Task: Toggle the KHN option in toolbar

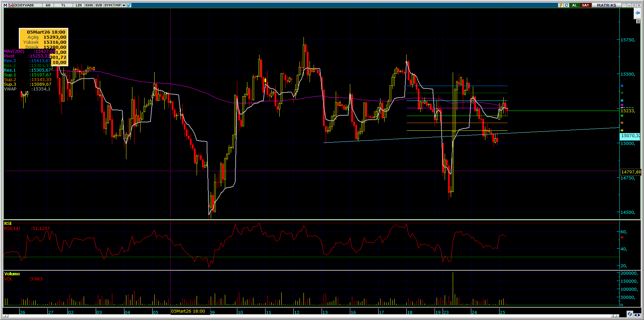Action: 89,5
